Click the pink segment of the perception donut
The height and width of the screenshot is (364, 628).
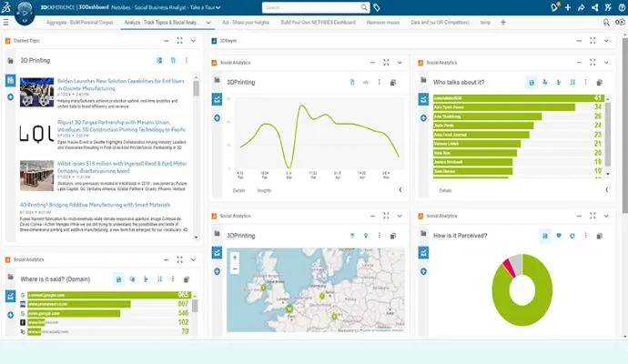pyautogui.click(x=509, y=268)
